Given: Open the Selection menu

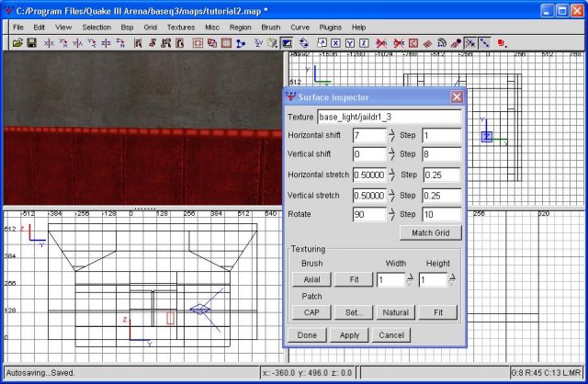Looking at the screenshot, I should point(96,28).
